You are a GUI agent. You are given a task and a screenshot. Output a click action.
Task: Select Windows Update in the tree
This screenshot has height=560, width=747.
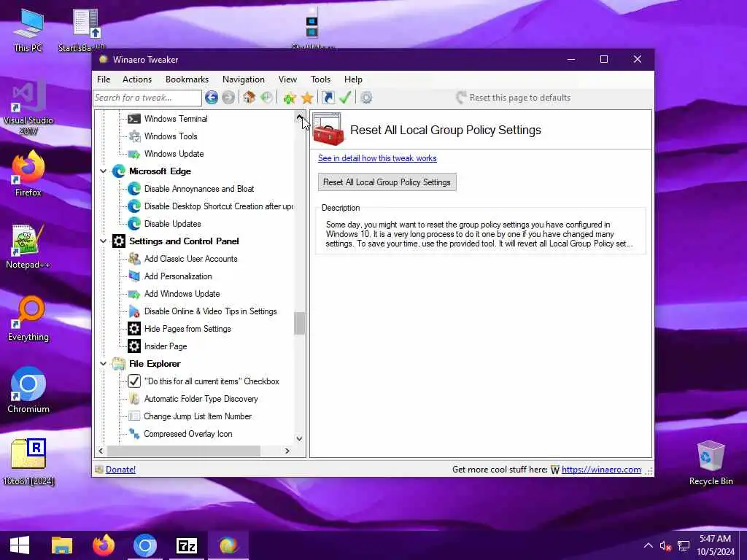click(174, 154)
